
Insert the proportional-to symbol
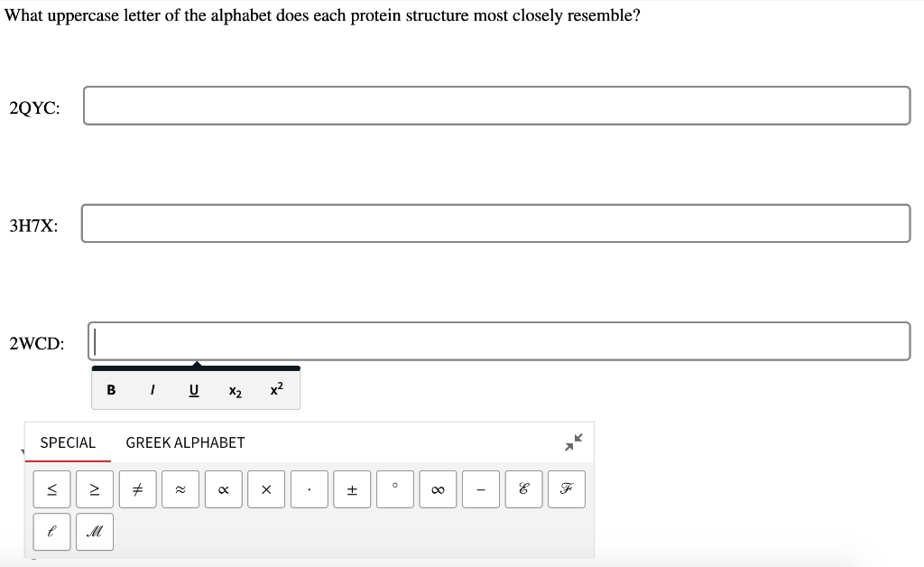point(223,488)
